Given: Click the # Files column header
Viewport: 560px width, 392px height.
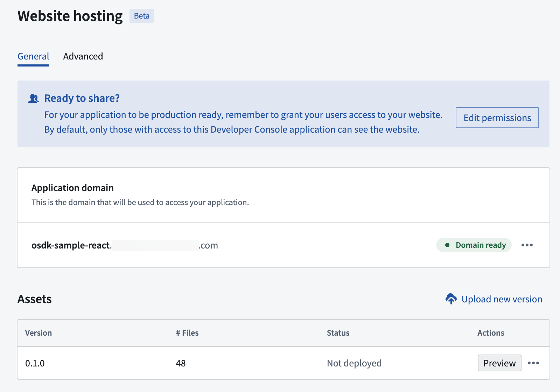Looking at the screenshot, I should [x=187, y=333].
